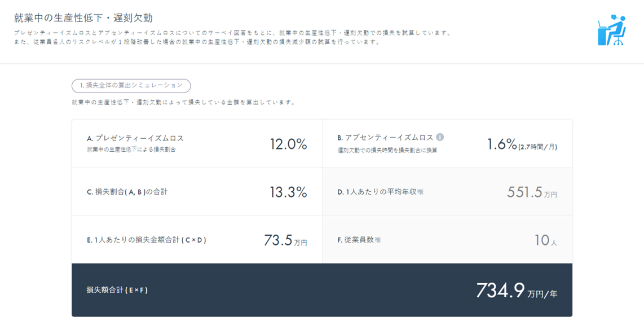Click the ※ mark after 1人あたりの平均年収
Screen dimensions: 644x334
point(420,192)
